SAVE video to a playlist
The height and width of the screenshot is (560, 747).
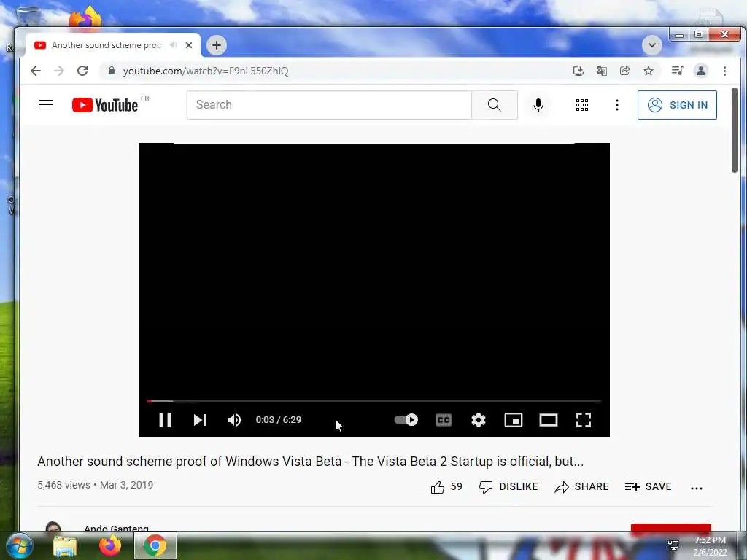point(649,486)
